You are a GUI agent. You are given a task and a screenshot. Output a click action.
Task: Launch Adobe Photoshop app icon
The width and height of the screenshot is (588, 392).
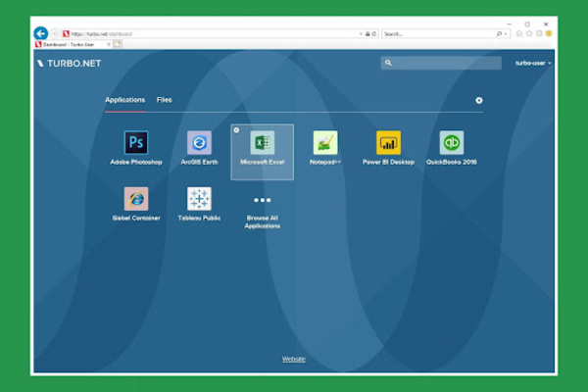(136, 142)
